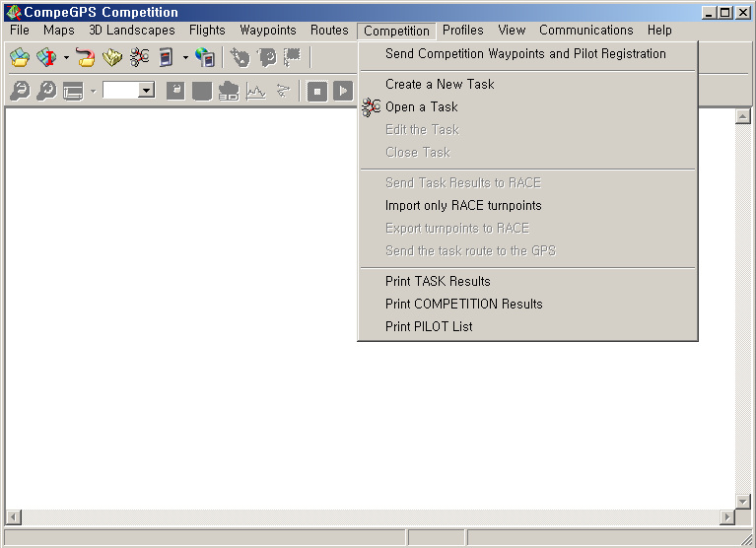Open the Communications menu
Image resolution: width=756 pixels, height=548 pixels.
coord(586,31)
